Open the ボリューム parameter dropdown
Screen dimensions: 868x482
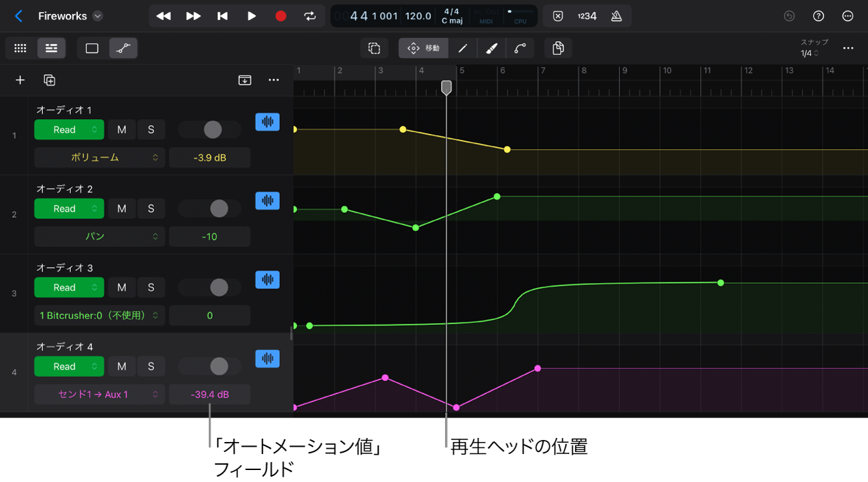coord(99,158)
